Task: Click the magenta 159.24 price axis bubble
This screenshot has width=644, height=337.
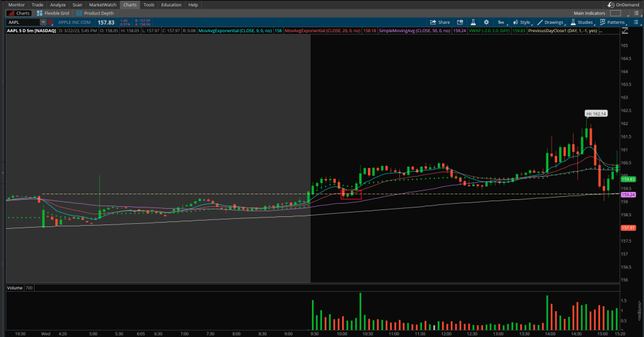Action: pyautogui.click(x=628, y=194)
